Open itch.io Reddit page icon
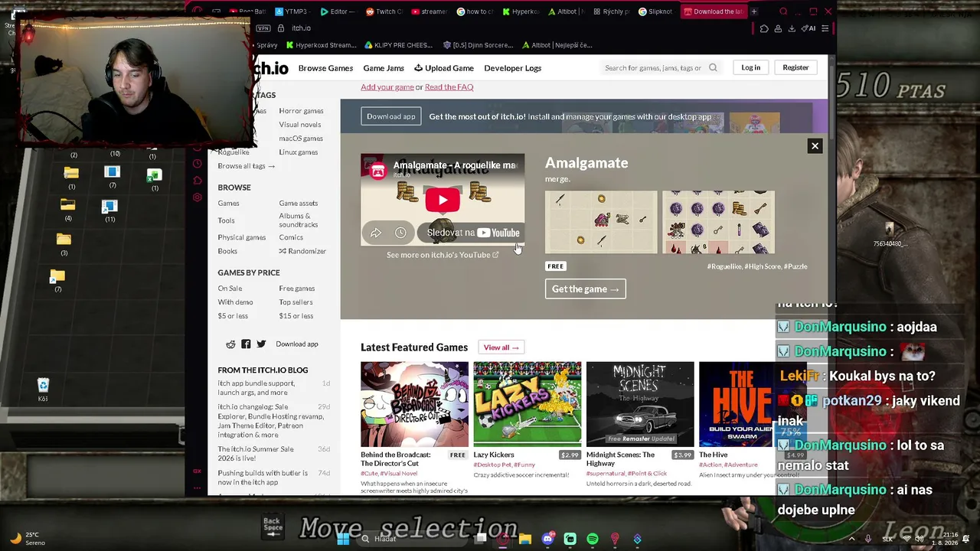Image resolution: width=980 pixels, height=551 pixels. pyautogui.click(x=230, y=344)
